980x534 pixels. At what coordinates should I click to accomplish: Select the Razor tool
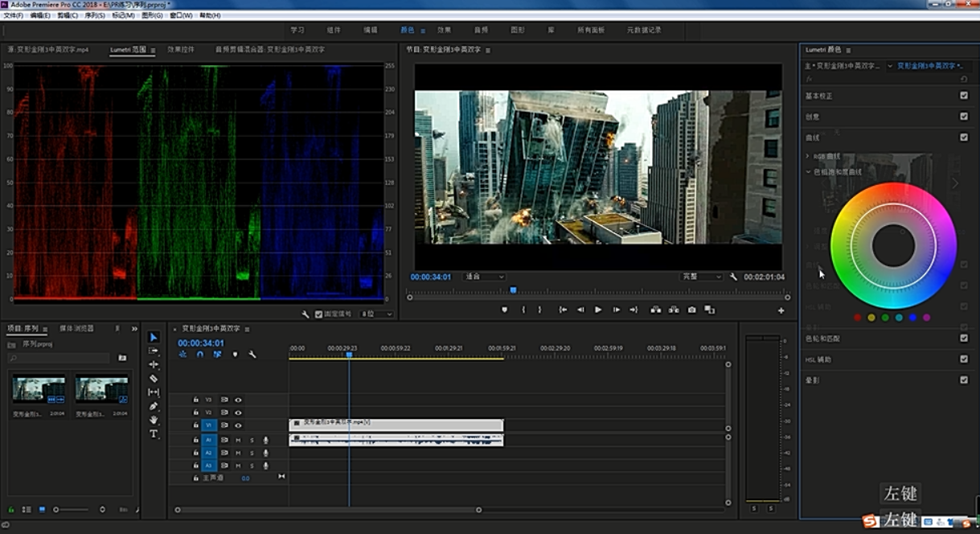coord(154,378)
